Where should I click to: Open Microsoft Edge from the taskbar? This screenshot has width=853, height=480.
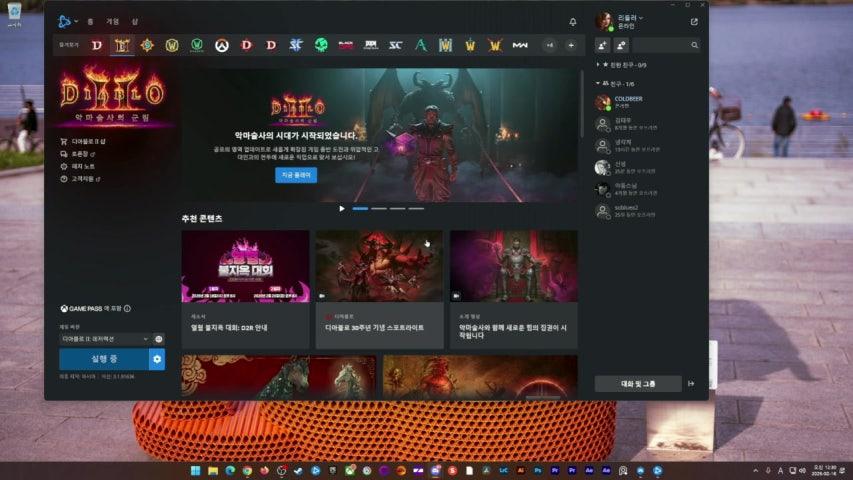tap(230, 471)
